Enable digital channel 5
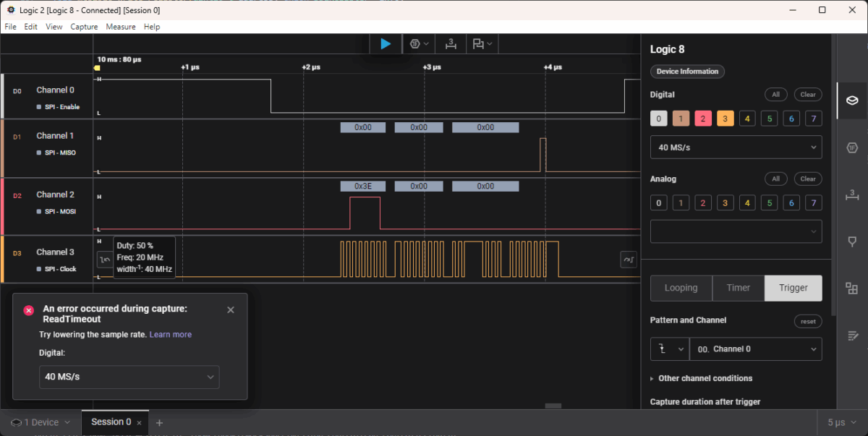This screenshot has height=436, width=868. pos(770,119)
